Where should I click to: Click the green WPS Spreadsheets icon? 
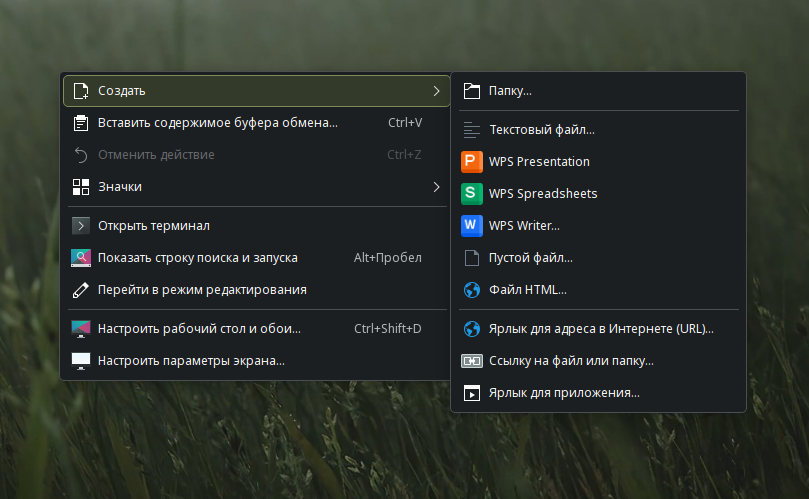coord(472,194)
